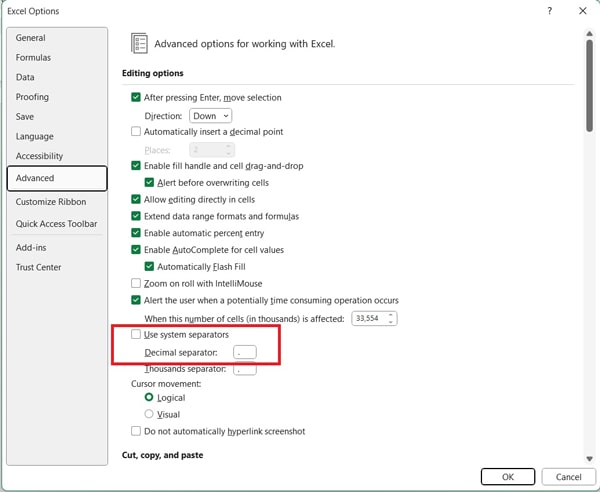
Task: Select the Visual cursor movement option
Action: [x=150, y=414]
